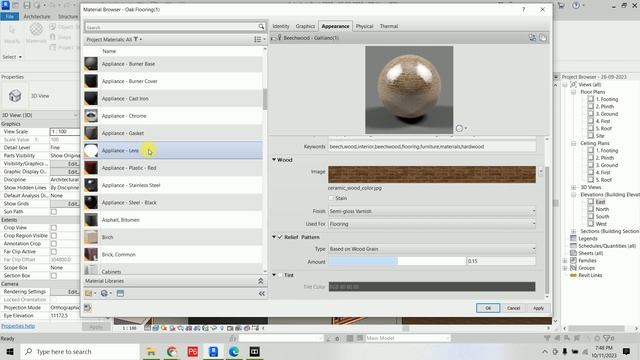
Task: Click the red PDF app taskbar icon
Action: pos(192,351)
